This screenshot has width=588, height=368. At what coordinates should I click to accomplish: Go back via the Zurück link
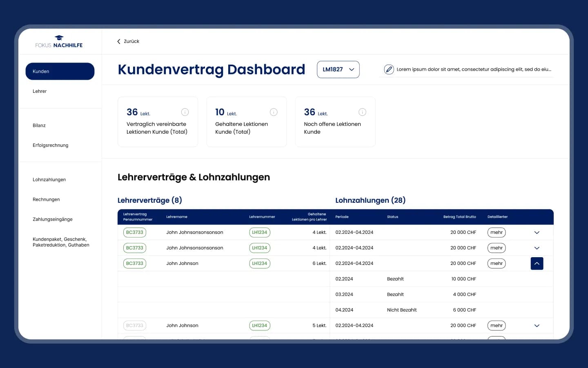point(131,41)
